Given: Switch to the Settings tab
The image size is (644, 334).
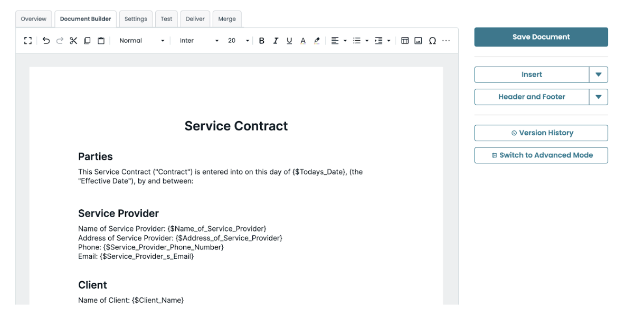Looking at the screenshot, I should (136, 18).
